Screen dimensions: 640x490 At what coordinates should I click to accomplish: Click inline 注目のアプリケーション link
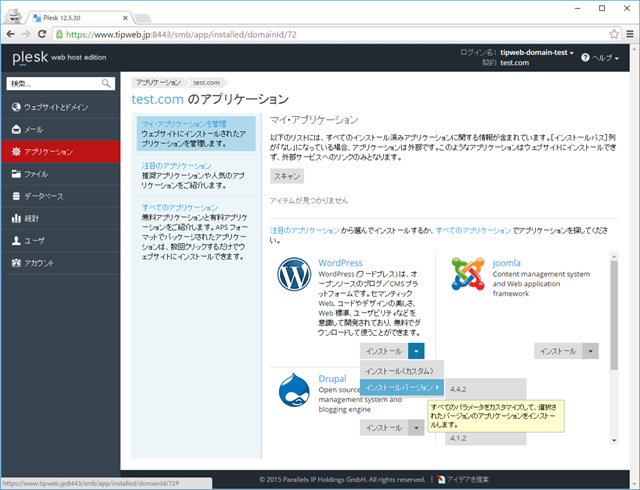304,231
